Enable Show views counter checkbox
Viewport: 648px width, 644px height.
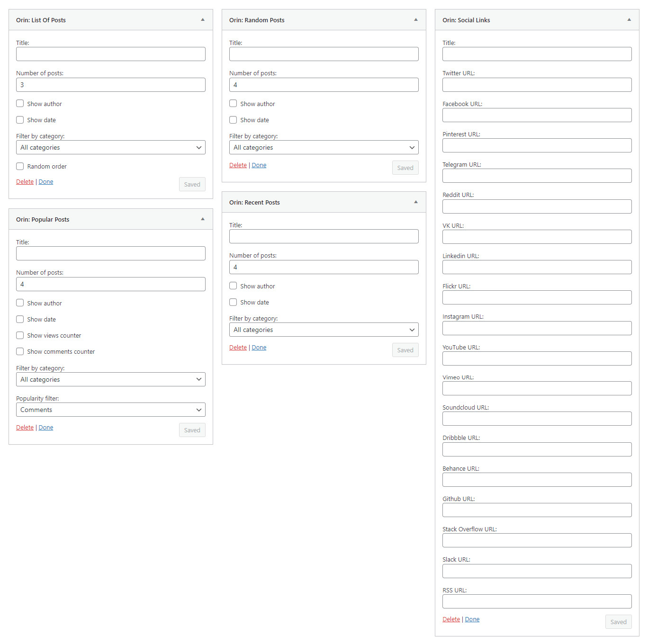(x=20, y=335)
